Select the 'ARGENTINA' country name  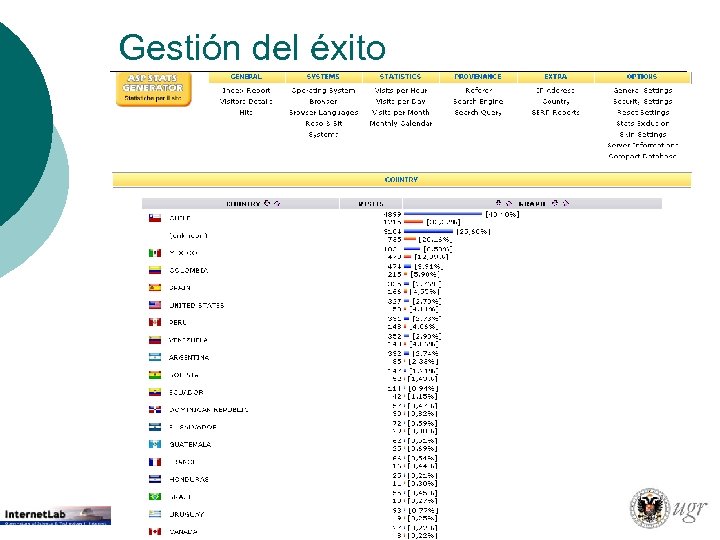pyautogui.click(x=189, y=357)
